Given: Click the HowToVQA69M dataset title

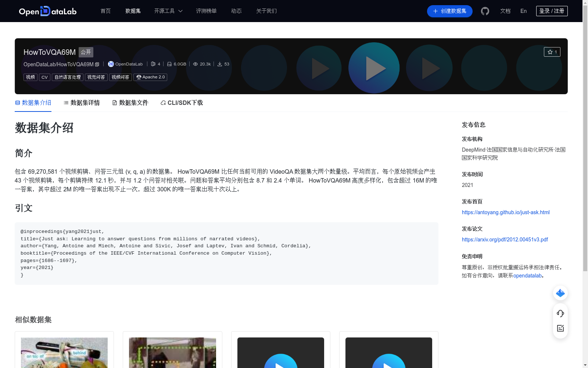Looking at the screenshot, I should pyautogui.click(x=50, y=52).
